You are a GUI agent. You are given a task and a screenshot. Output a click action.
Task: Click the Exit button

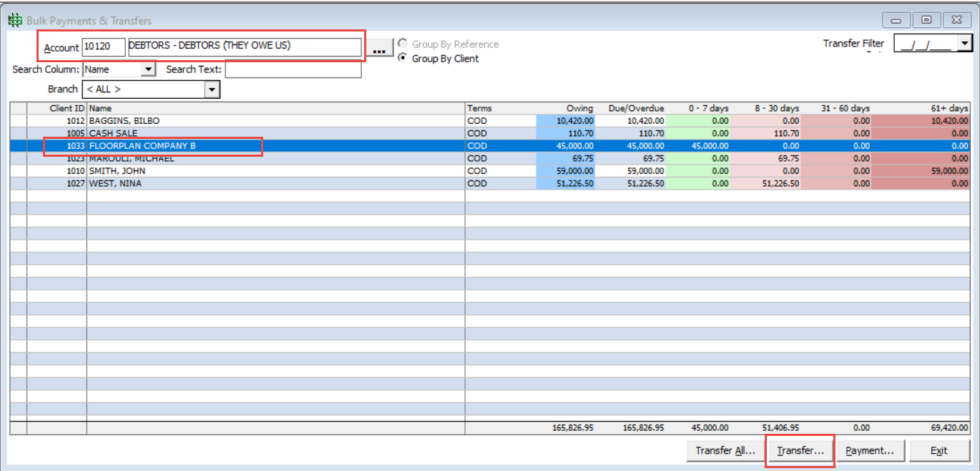pos(939,450)
